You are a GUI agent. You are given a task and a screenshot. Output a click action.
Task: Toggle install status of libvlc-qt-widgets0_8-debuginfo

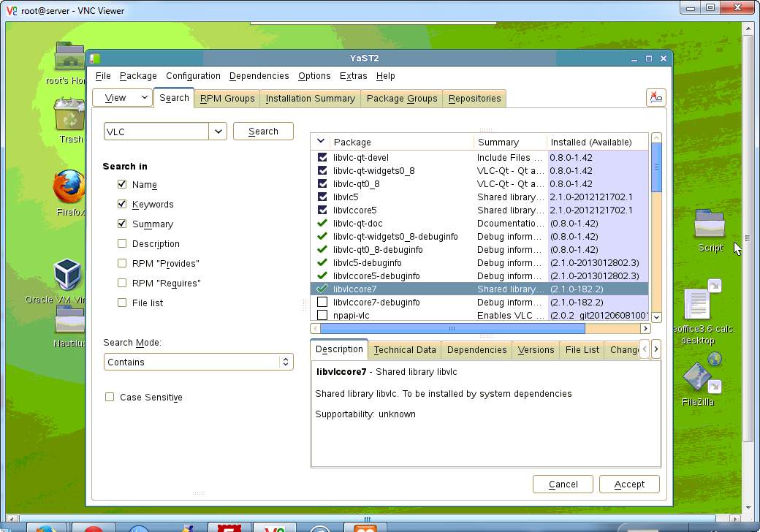(x=322, y=237)
